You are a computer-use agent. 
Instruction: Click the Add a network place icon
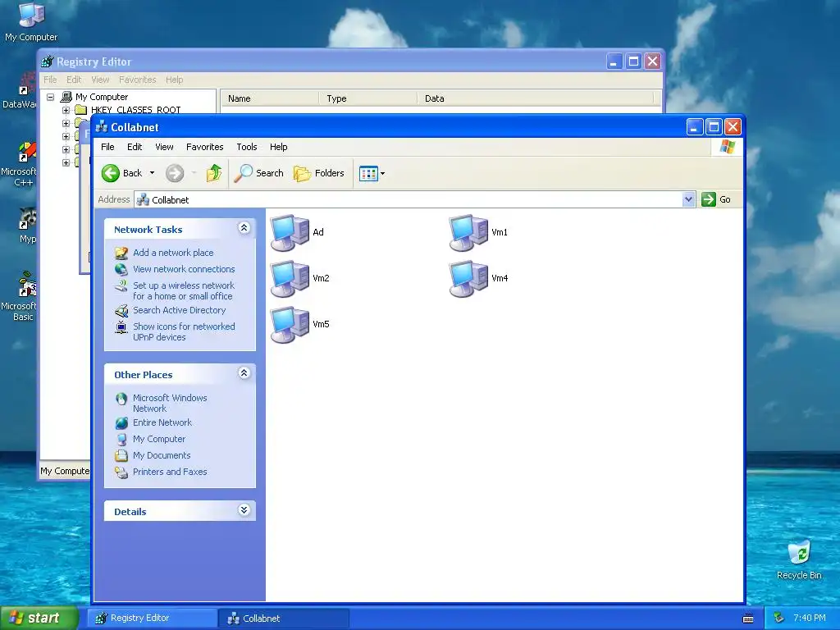[121, 253]
